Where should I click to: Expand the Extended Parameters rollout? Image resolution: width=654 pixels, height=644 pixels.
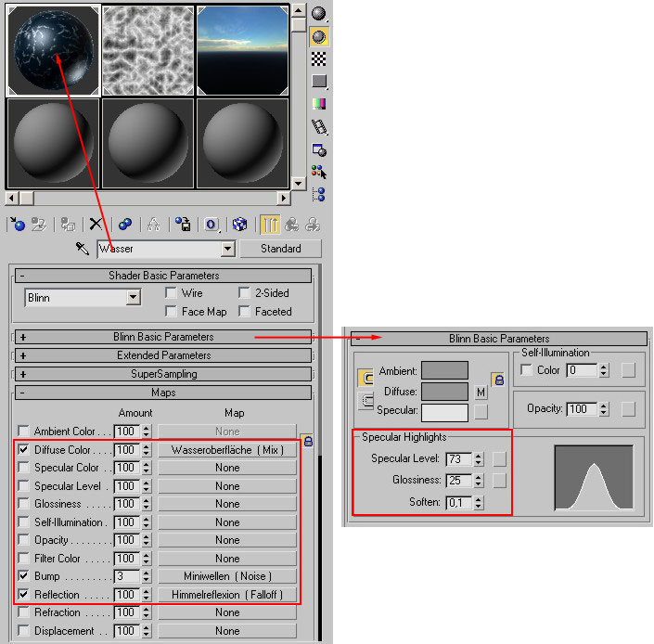[163, 355]
